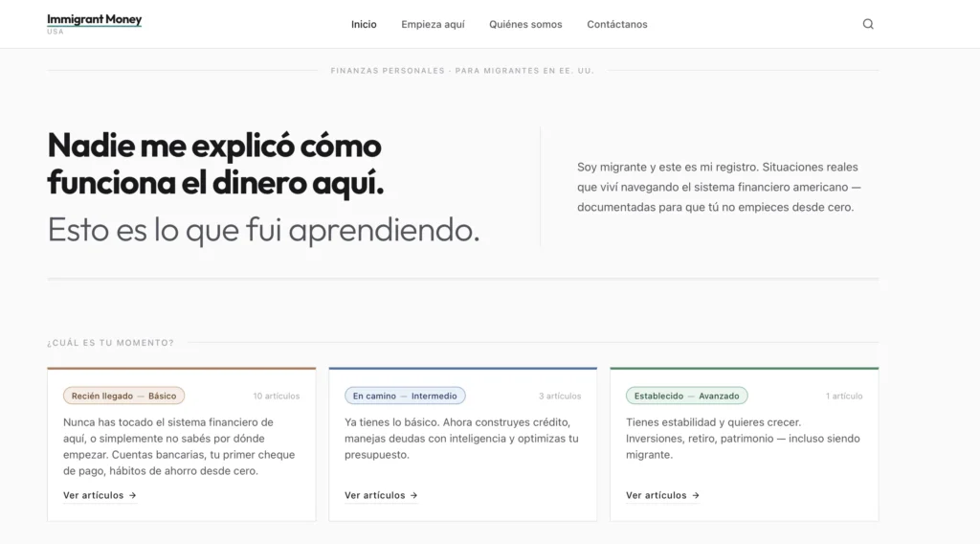The image size is (980, 544).
Task: Click Ver artículos in the Recién llegado card
Action: [100, 495]
